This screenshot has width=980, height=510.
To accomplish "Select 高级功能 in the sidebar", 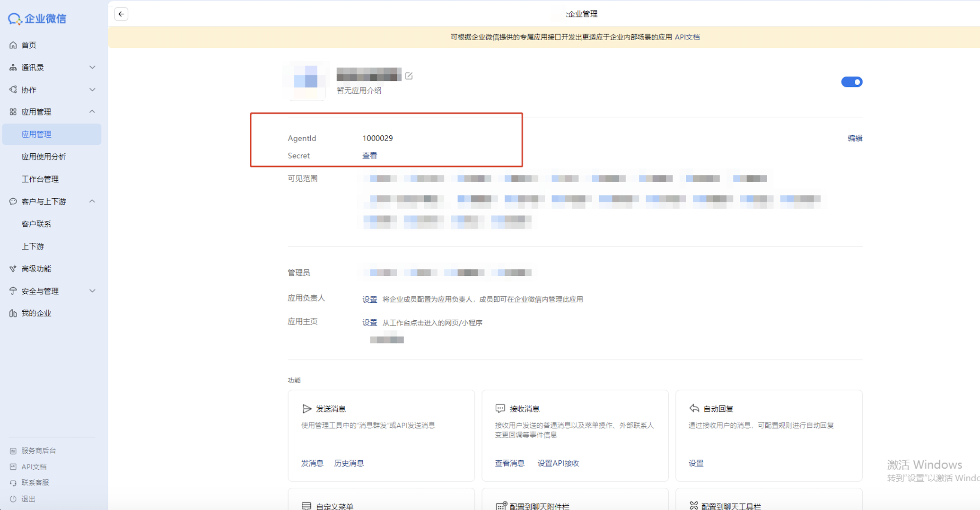I will 36,269.
